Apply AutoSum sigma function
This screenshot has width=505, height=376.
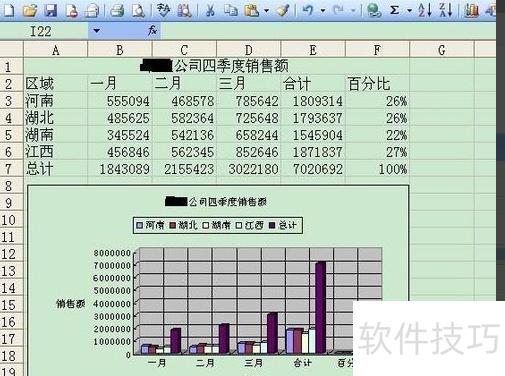[395, 10]
